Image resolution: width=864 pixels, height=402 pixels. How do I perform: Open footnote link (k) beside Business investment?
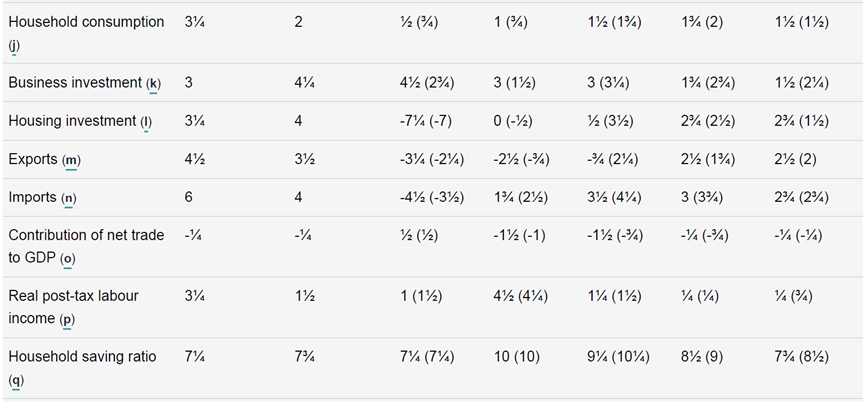pyautogui.click(x=153, y=84)
